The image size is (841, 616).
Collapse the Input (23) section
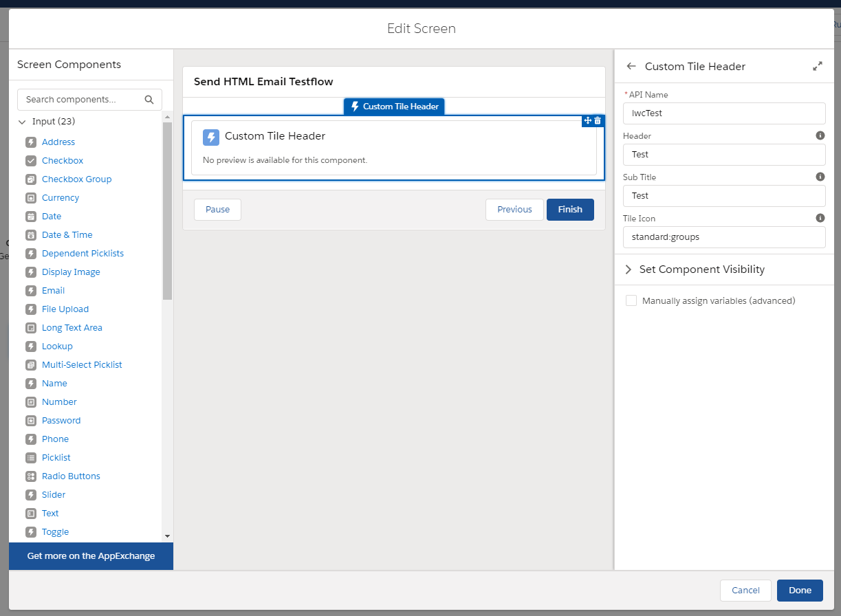(22, 122)
